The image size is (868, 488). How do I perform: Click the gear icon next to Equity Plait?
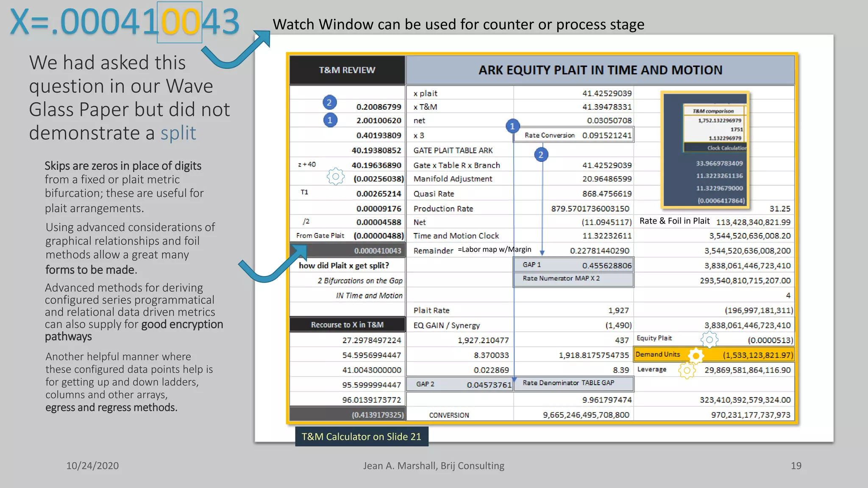point(709,339)
